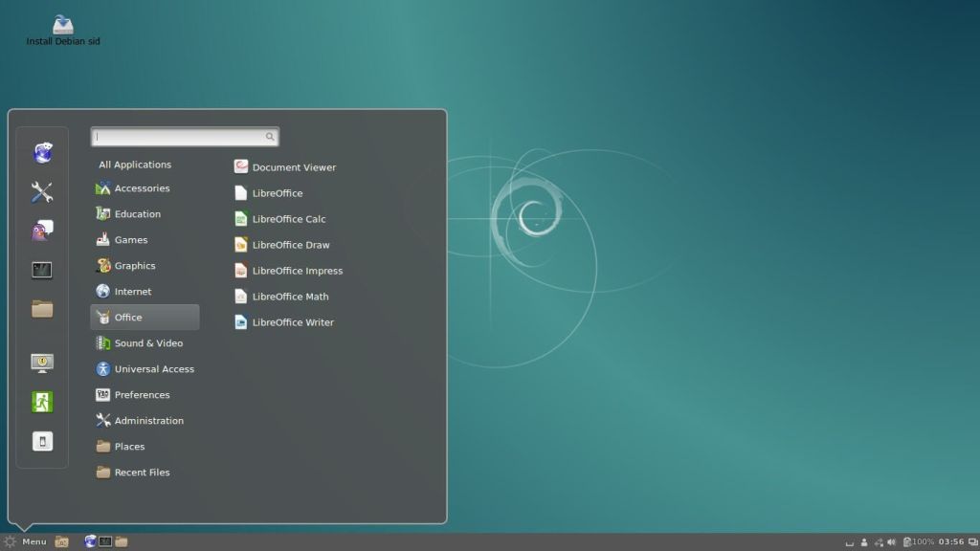The height and width of the screenshot is (551, 980).
Task: Open the clock showing 03:56
Action: 950,542
